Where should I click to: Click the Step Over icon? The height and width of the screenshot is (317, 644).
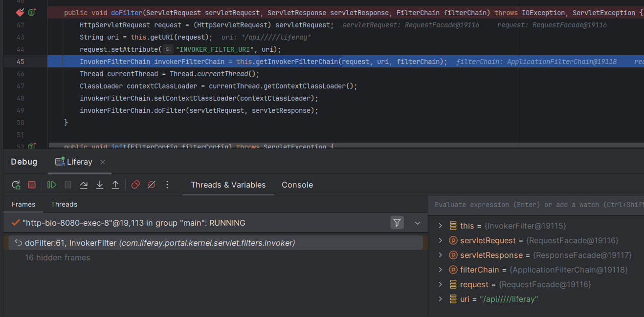(84, 185)
